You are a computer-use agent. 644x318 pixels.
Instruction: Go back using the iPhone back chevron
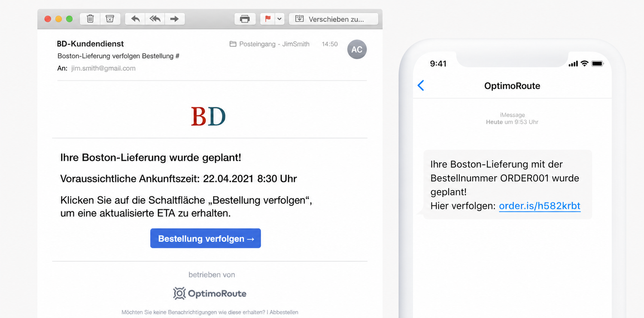coord(421,85)
